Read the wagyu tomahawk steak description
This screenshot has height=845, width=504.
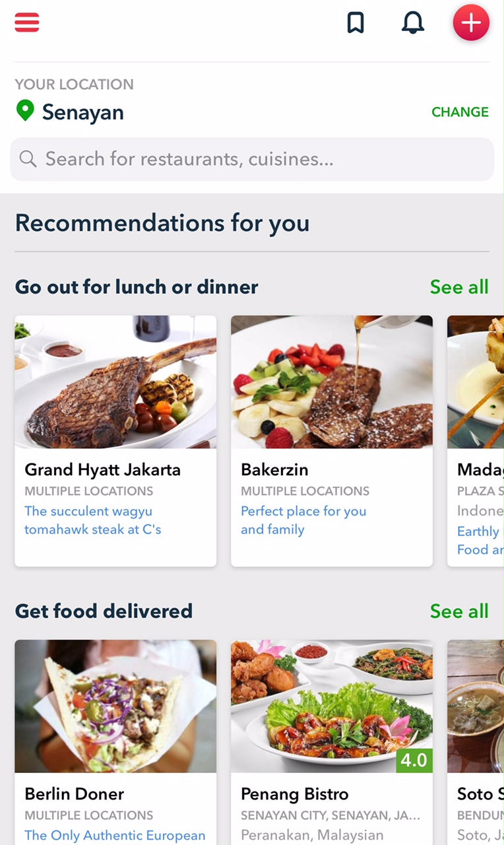tap(93, 520)
